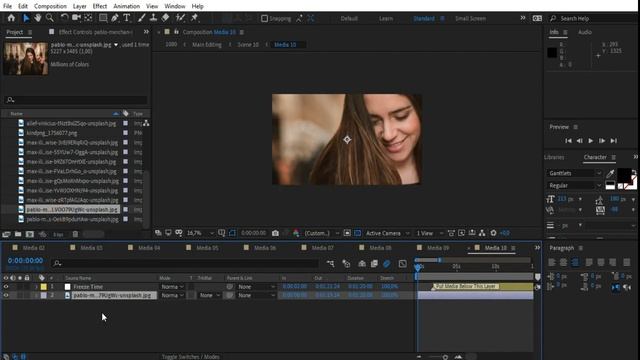Image resolution: width=640 pixels, height=360 pixels.
Task: Hide the Freeze Time layer eye icon
Action: [6, 287]
